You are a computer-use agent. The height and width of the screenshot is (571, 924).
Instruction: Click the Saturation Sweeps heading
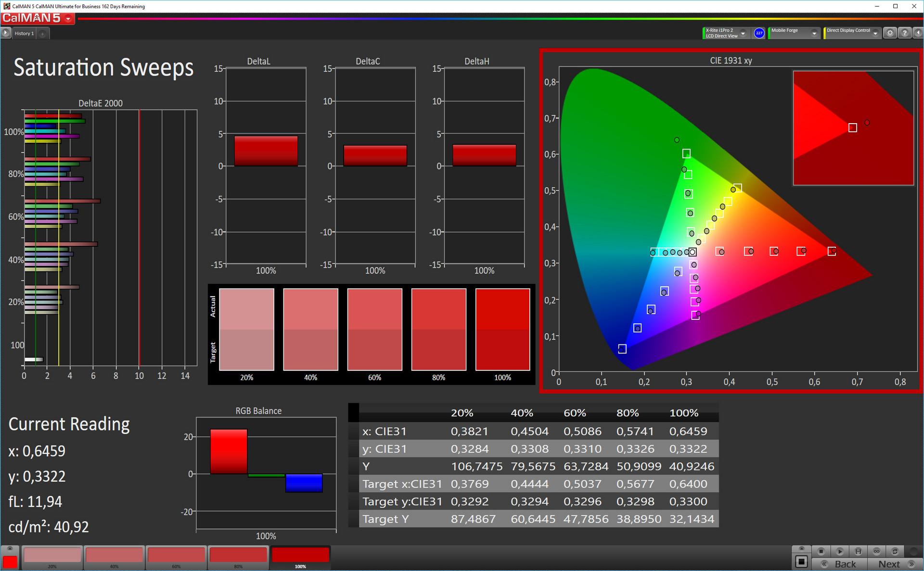click(103, 67)
